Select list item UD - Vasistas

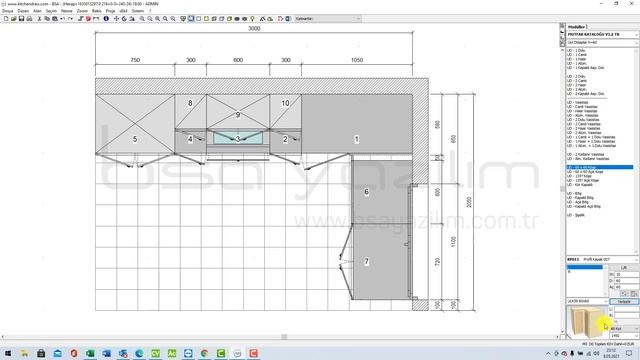click(x=578, y=102)
